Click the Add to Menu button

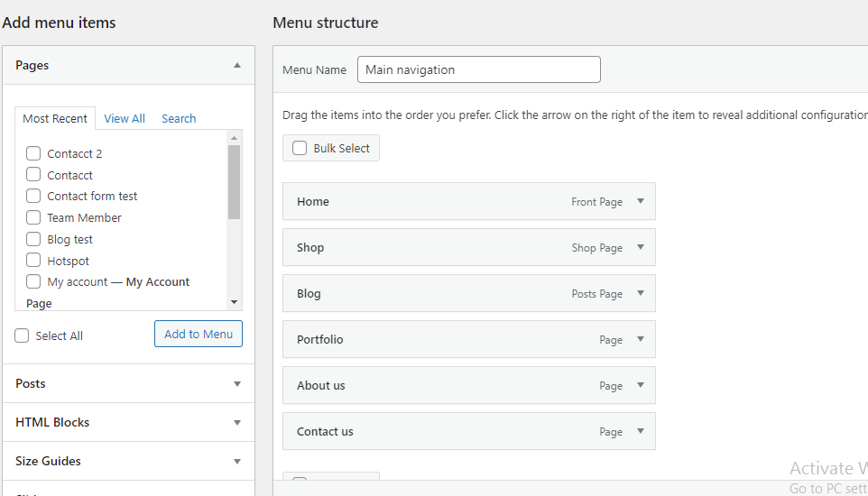199,334
